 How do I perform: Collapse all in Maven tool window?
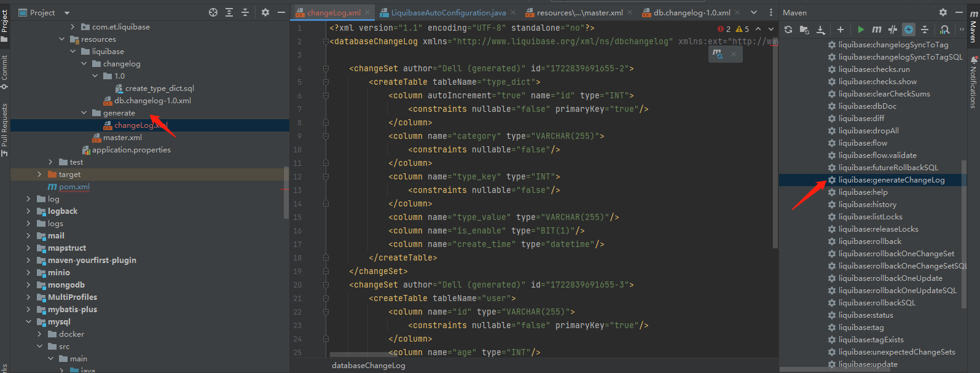click(x=925, y=29)
